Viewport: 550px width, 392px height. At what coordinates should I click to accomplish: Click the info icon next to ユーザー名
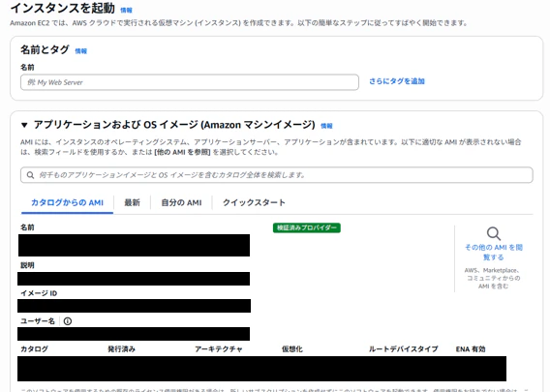tap(68, 321)
